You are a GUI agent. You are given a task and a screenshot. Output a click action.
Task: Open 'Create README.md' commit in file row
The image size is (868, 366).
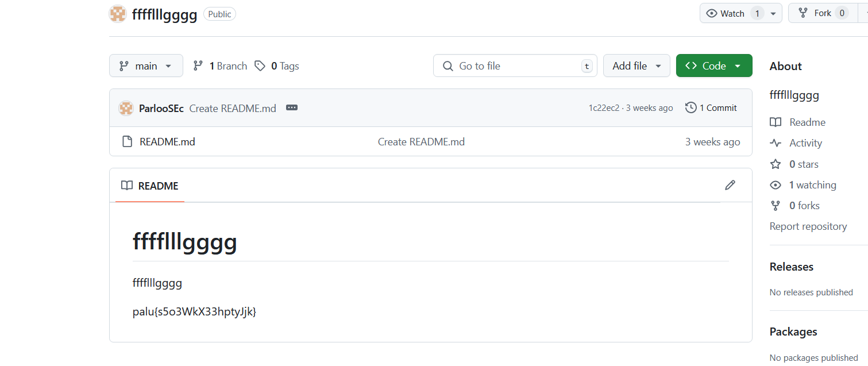[x=421, y=142]
